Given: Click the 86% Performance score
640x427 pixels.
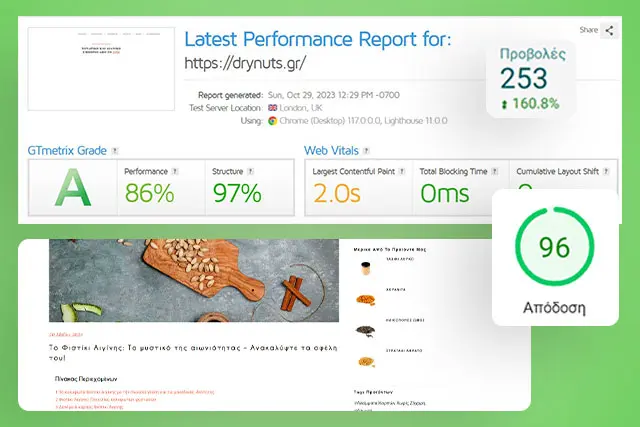Looking at the screenshot, I should pos(150,192).
